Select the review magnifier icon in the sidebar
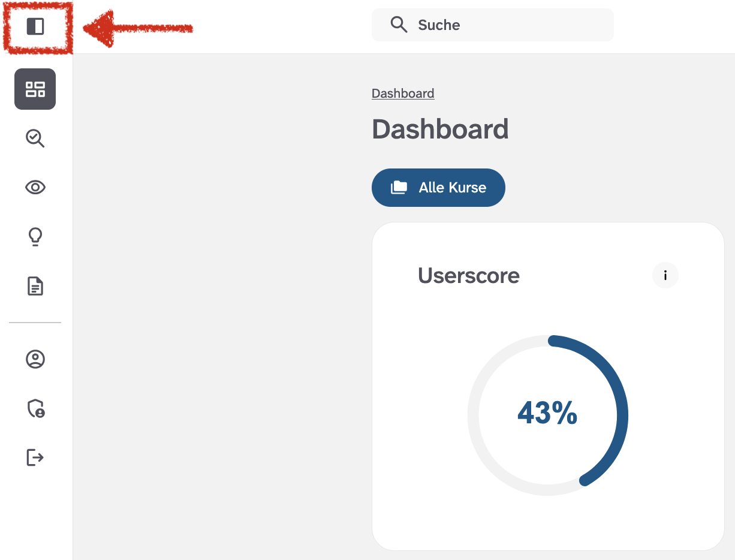Image resolution: width=735 pixels, height=560 pixels. 35,139
